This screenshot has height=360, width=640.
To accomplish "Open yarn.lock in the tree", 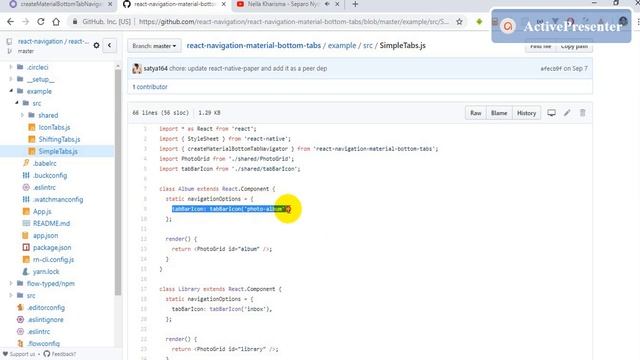I will (x=46, y=271).
